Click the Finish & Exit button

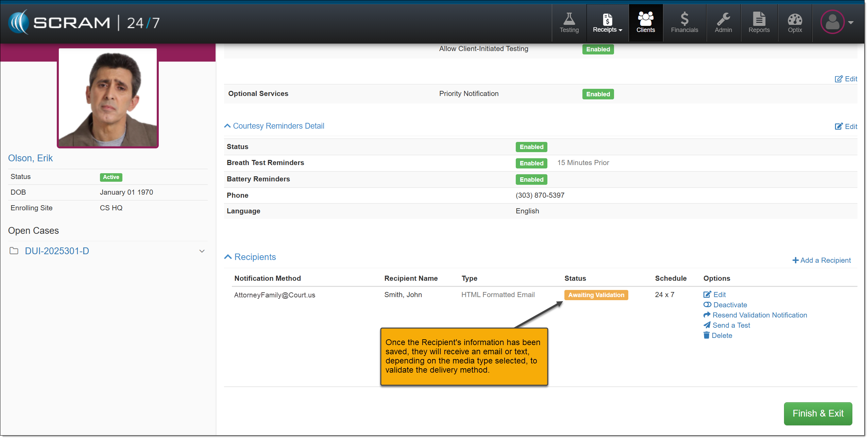point(817,413)
